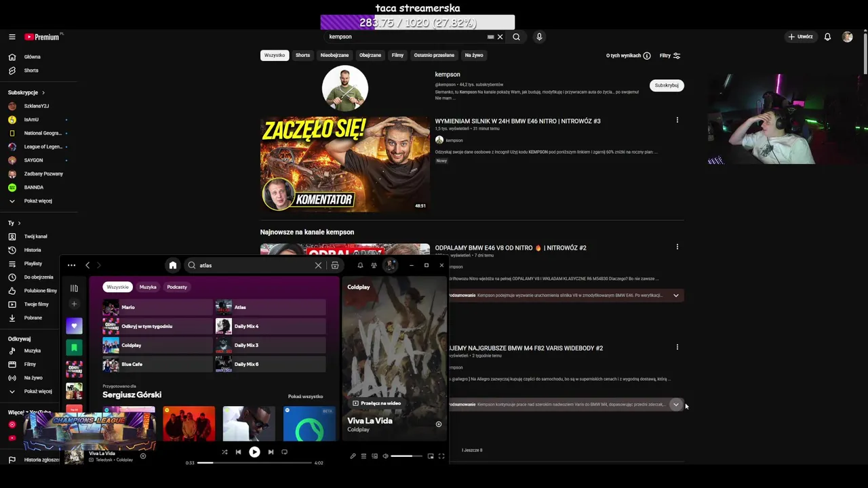Click Przełącz na wideo in Spotify

[376, 403]
